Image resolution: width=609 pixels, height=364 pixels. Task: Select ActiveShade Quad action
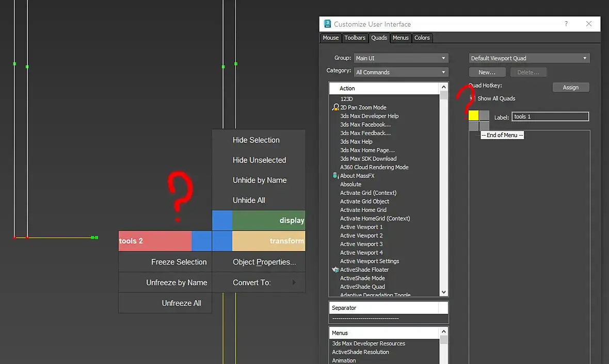click(x=362, y=287)
